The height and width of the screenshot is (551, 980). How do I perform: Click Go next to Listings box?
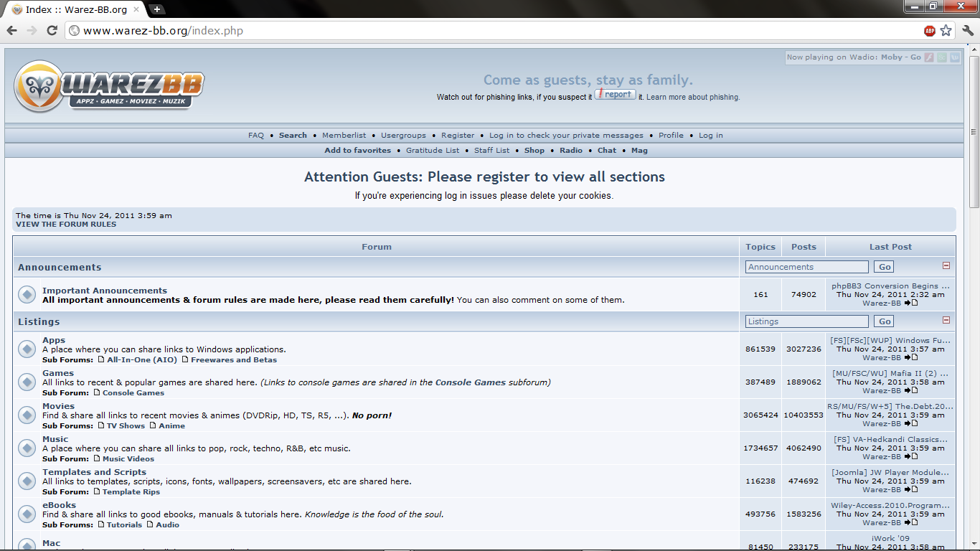pyautogui.click(x=885, y=321)
